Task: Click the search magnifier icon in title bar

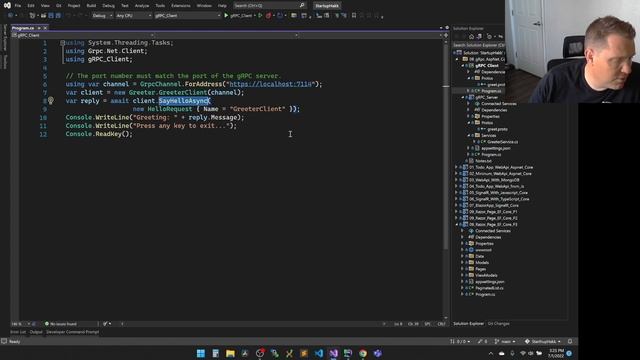Action: 302,5
